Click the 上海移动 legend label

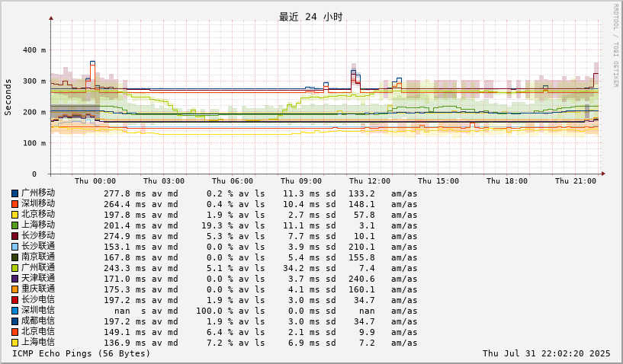(38, 225)
